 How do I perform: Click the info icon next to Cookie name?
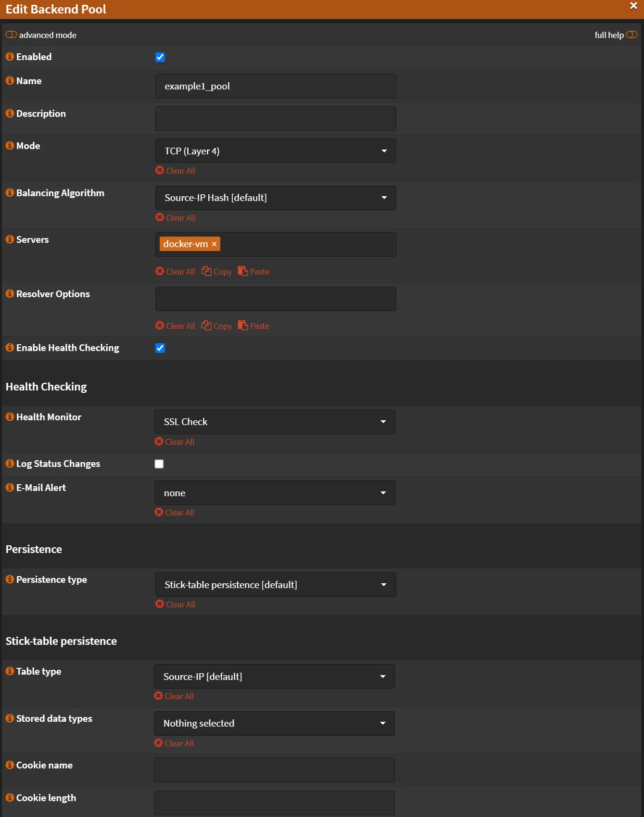10,765
